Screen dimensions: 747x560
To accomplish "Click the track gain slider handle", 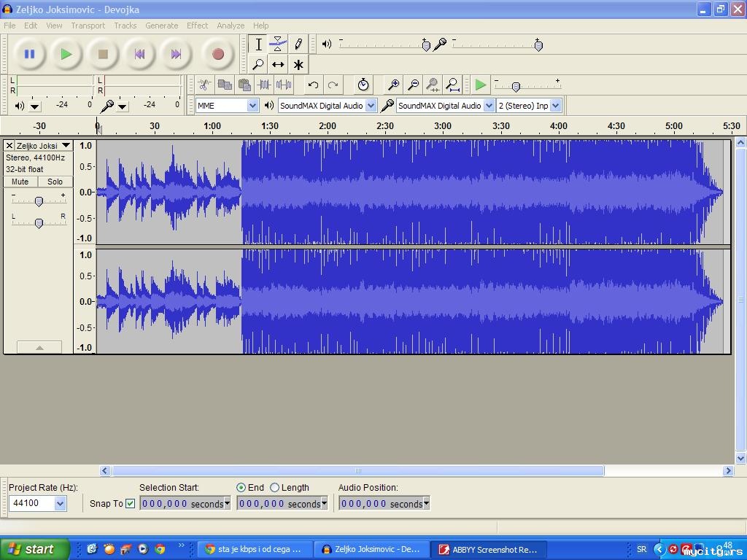I will point(39,201).
